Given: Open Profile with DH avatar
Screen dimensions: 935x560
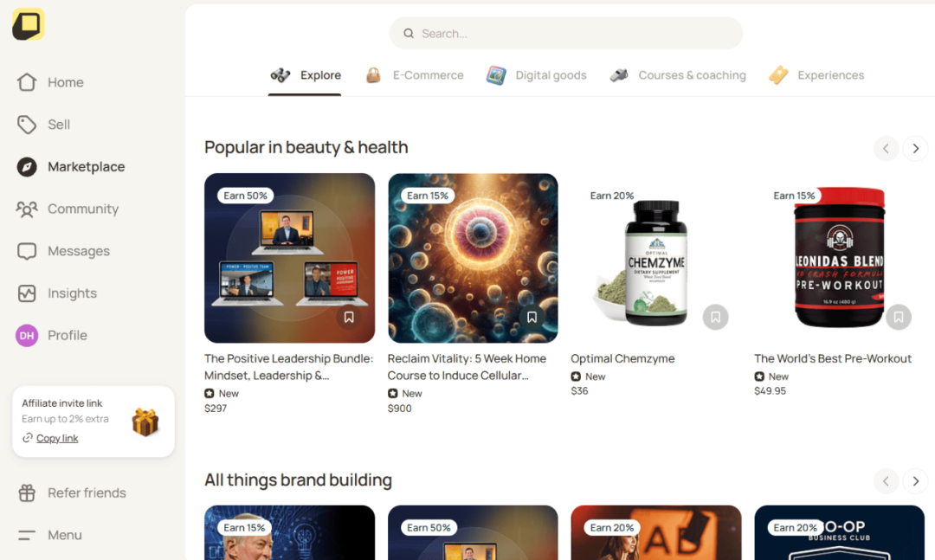Looking at the screenshot, I should point(52,335).
